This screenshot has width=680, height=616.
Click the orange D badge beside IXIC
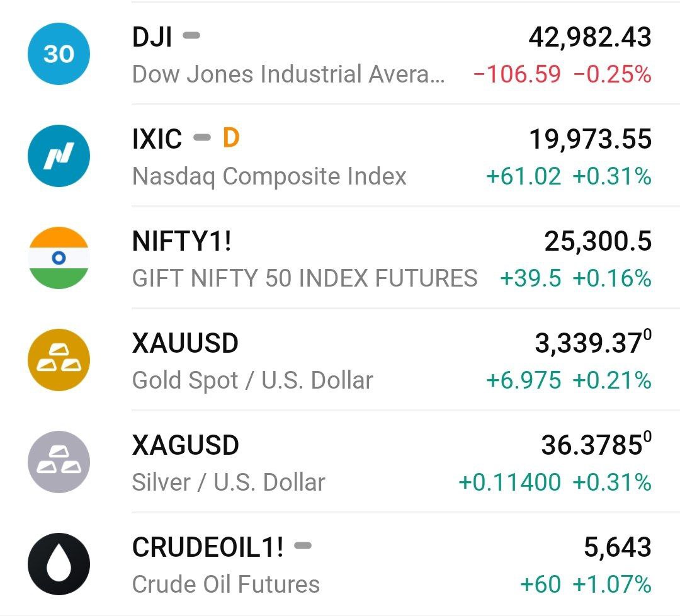[x=231, y=138]
